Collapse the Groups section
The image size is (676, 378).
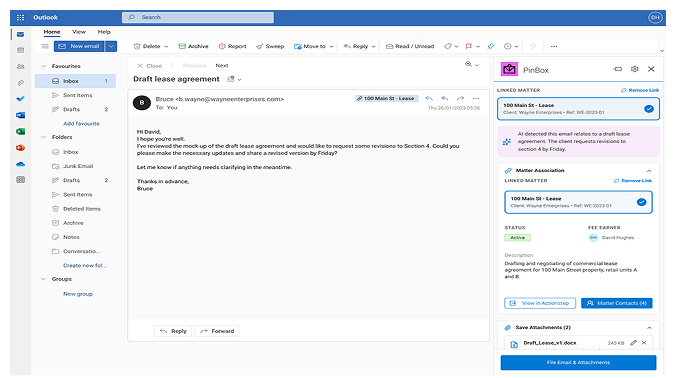43,279
